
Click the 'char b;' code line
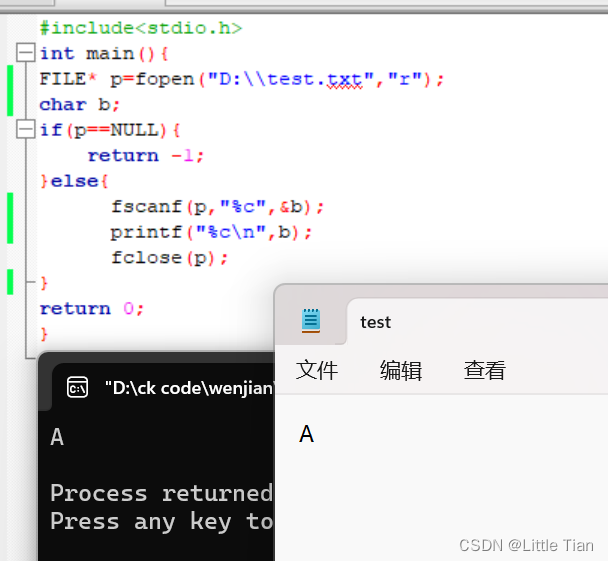[x=79, y=105]
